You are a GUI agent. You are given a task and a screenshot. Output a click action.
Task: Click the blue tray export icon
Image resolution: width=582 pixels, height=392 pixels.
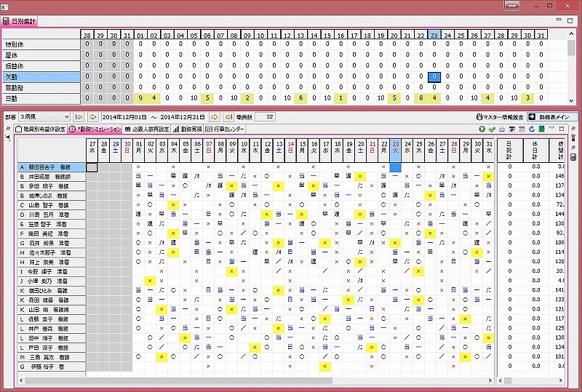[502, 129]
